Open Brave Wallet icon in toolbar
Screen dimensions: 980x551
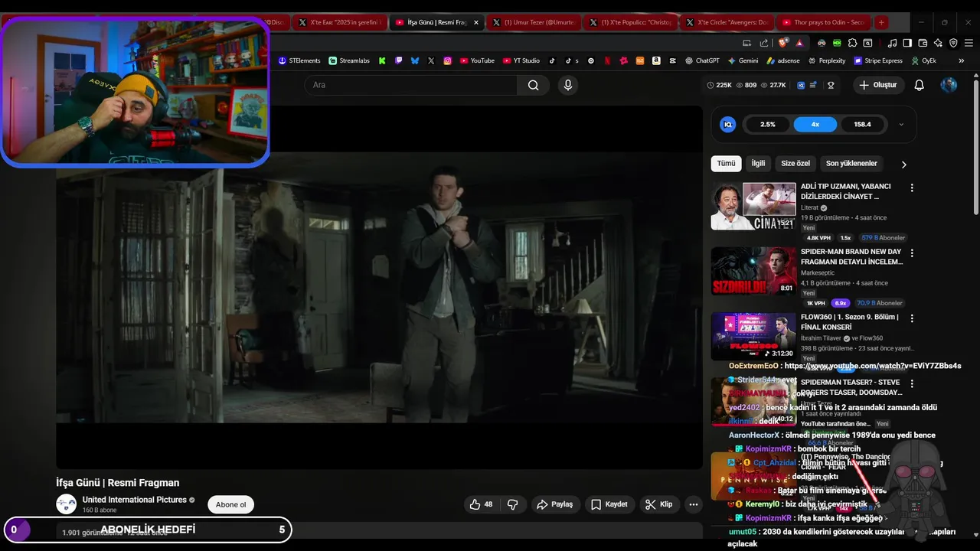click(923, 43)
